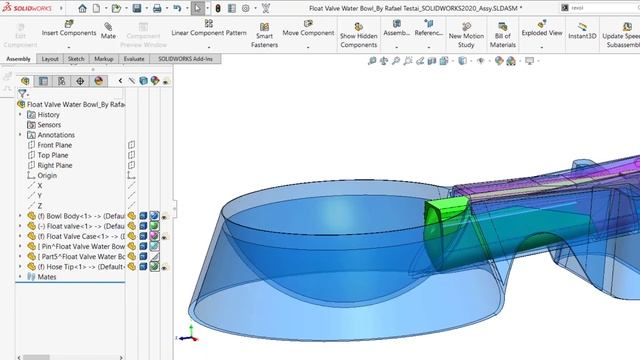The image size is (640, 360).
Task: Select the Front Plane tree item
Action: [x=55, y=145]
